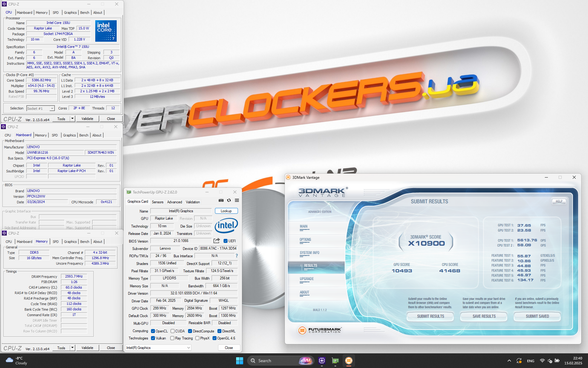Open Intel(R) Graphics GPU selector dropdown
Viewport: 588px width, 368px height.
(158, 348)
